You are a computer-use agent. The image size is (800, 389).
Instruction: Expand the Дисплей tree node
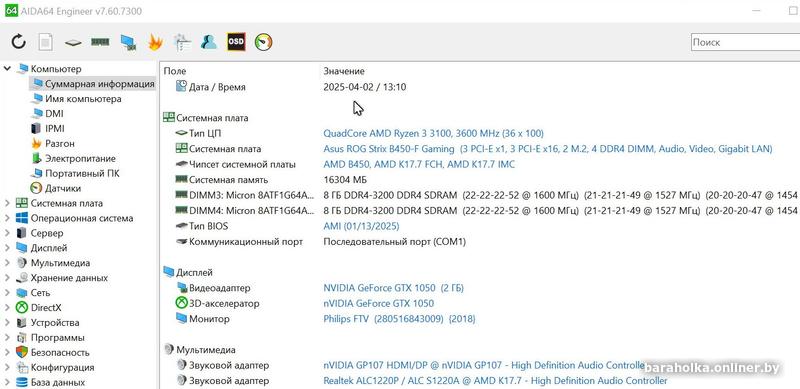point(7,248)
